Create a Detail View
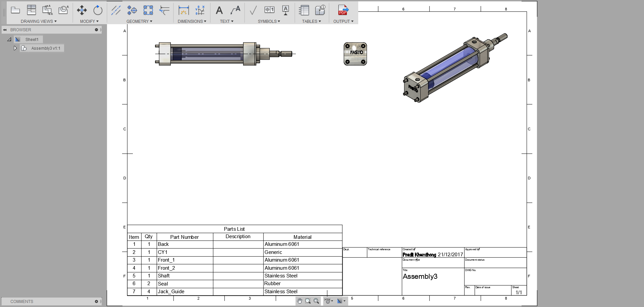 [63, 10]
